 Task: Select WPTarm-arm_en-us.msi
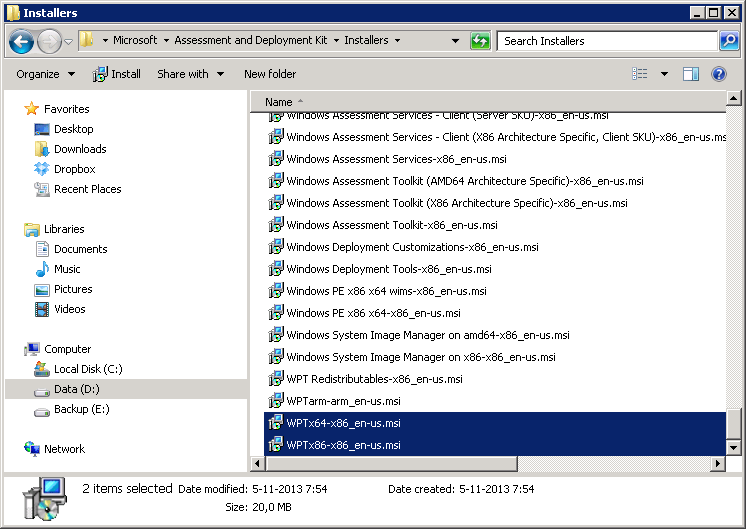coord(334,401)
